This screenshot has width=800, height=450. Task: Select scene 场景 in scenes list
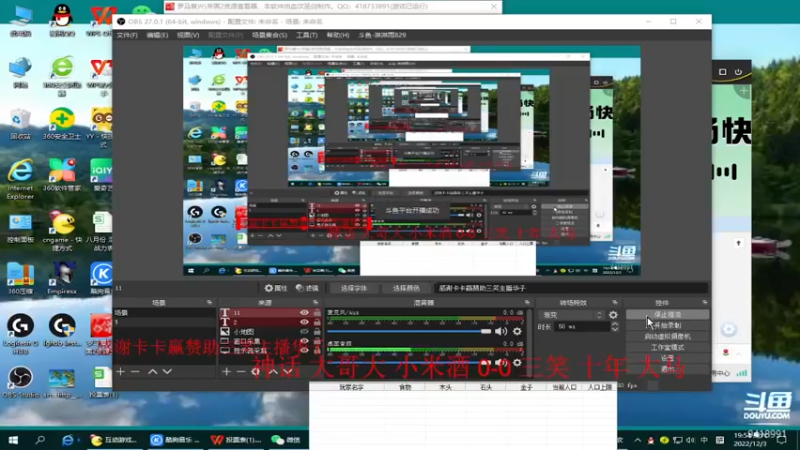click(164, 313)
